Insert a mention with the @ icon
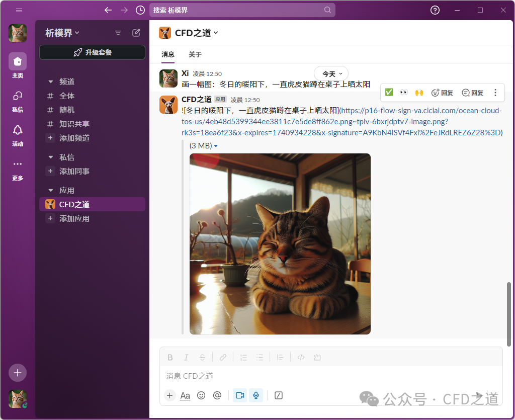Screen dimensions: 515x420 click(217, 395)
